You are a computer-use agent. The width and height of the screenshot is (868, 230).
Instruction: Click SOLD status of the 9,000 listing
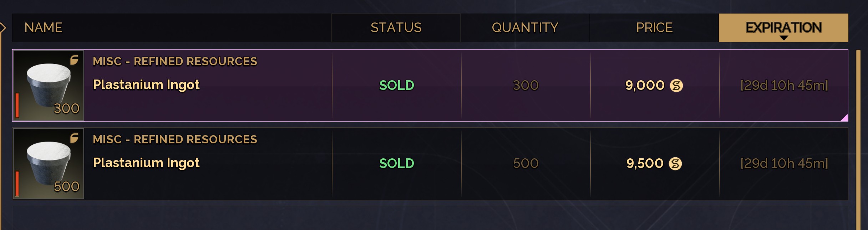(396, 86)
